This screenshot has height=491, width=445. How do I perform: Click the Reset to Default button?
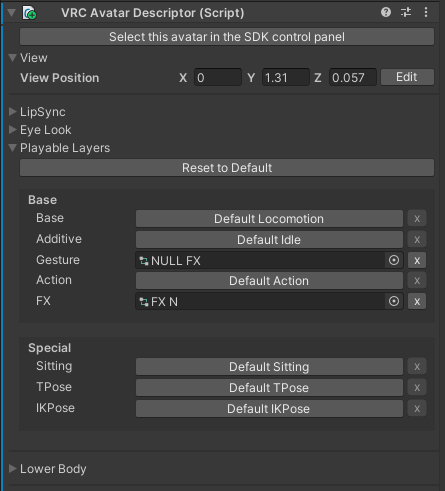tap(227, 168)
